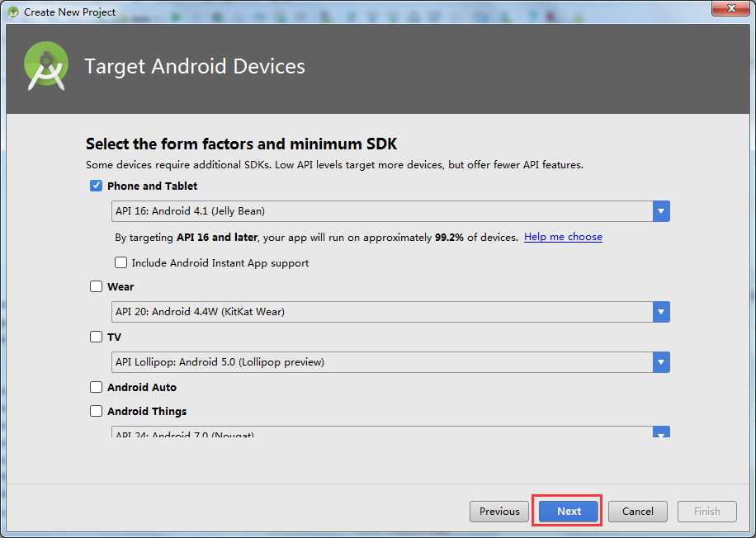Enable the TV form factor checkbox
Image resolution: width=756 pixels, height=538 pixels.
point(96,337)
